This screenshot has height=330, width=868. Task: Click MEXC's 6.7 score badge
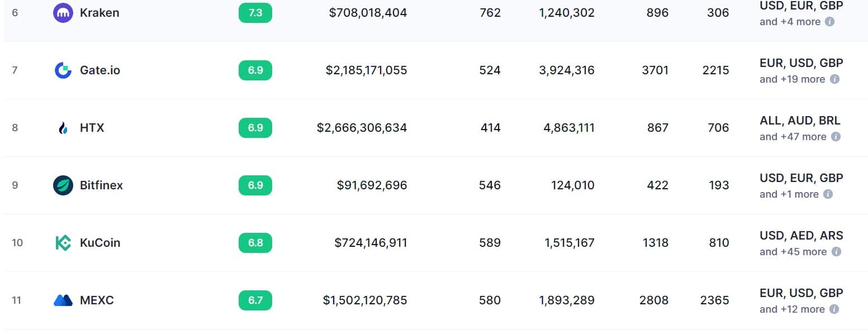(255, 300)
